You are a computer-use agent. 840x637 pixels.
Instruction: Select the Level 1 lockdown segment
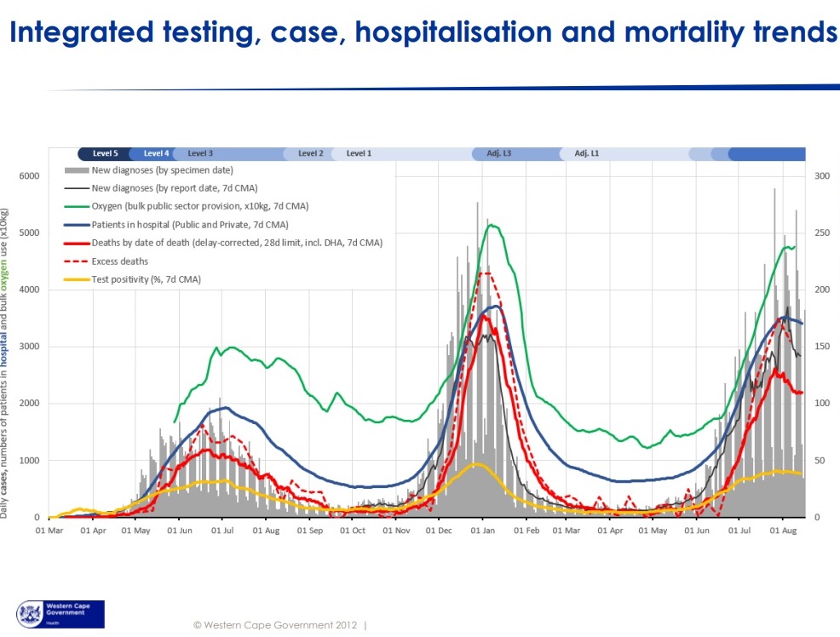click(403, 153)
